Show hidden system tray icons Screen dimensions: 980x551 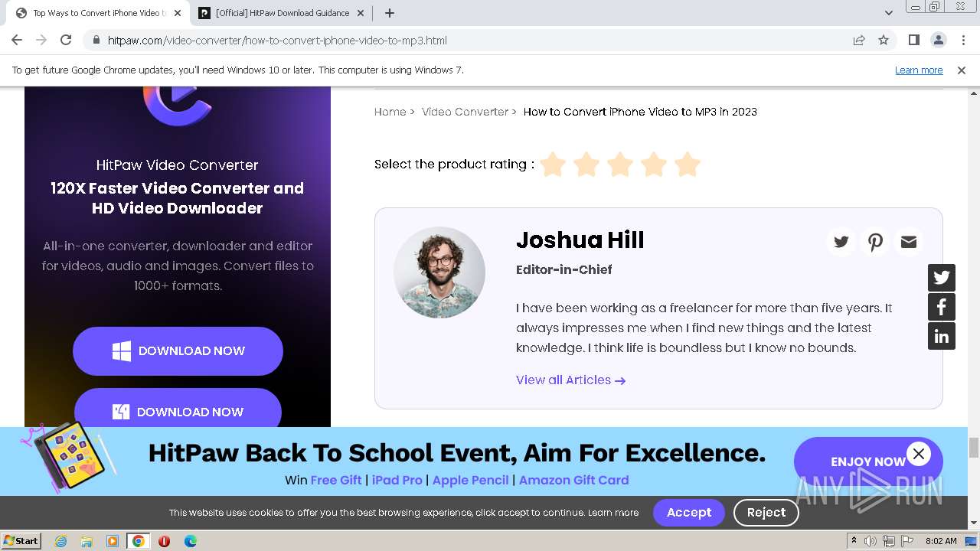854,541
